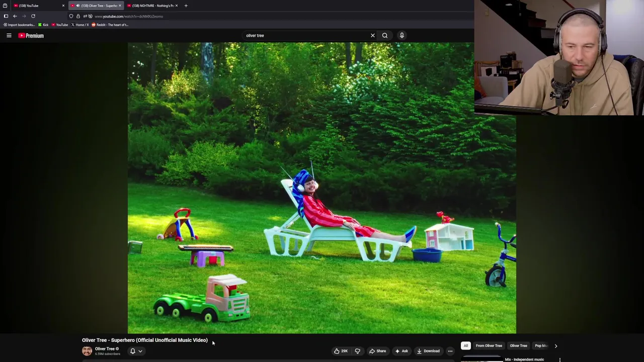The height and width of the screenshot is (362, 644).
Task: Close the '(138) YouTube' tab
Action: [63, 6]
